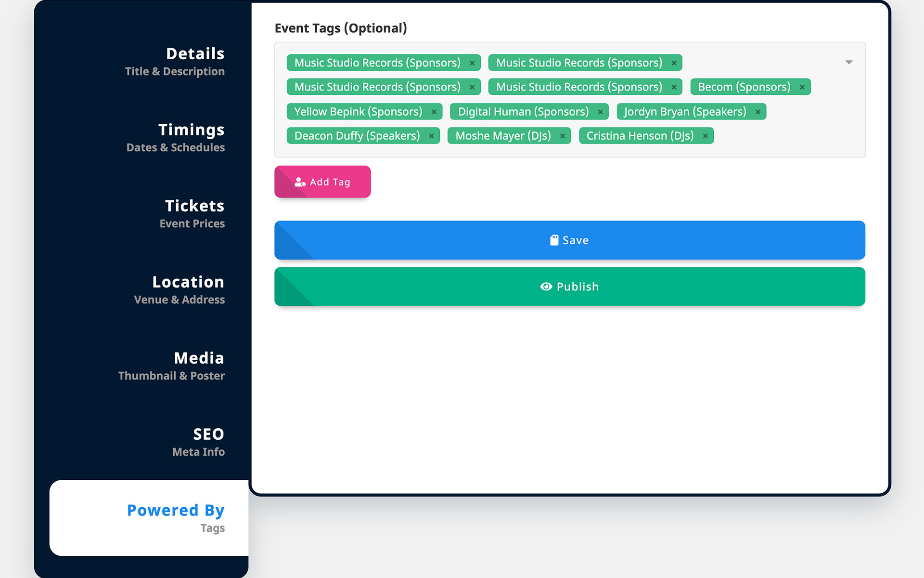
Task: Remove the Cristina Henson (DJs) tag
Action: coord(705,136)
